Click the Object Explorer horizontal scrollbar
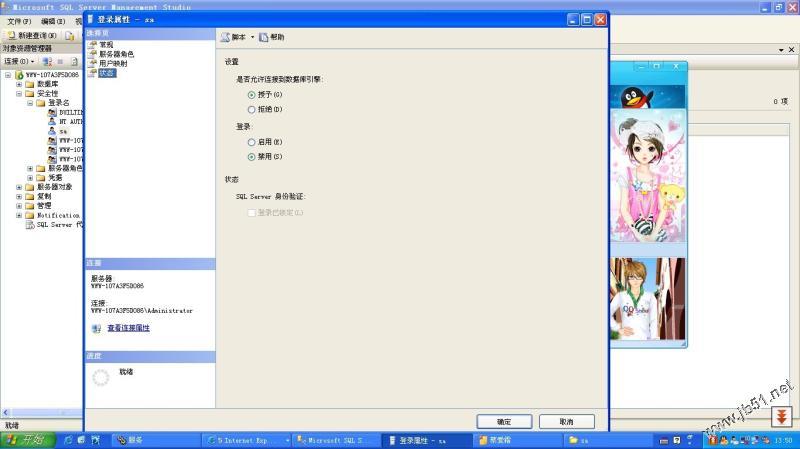 42,412
